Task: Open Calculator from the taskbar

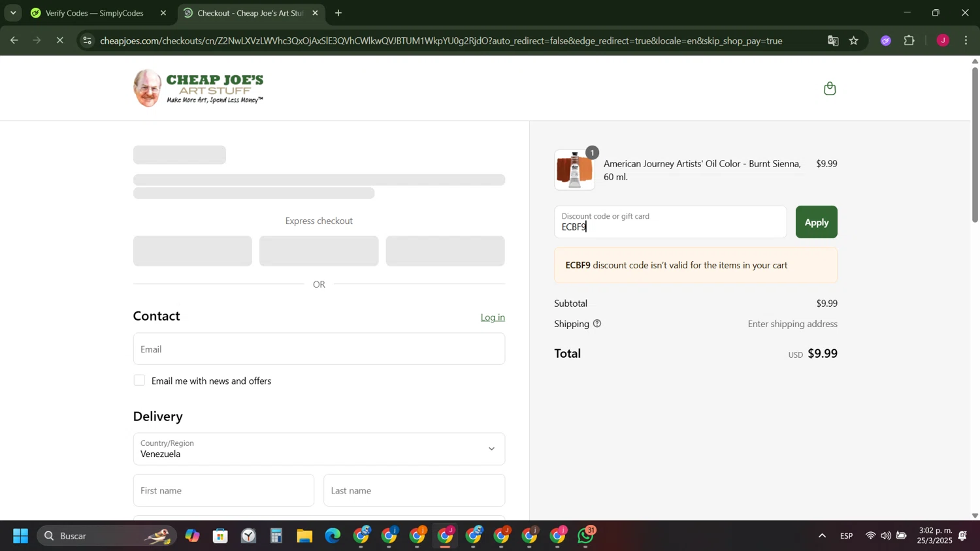Action: (276, 536)
